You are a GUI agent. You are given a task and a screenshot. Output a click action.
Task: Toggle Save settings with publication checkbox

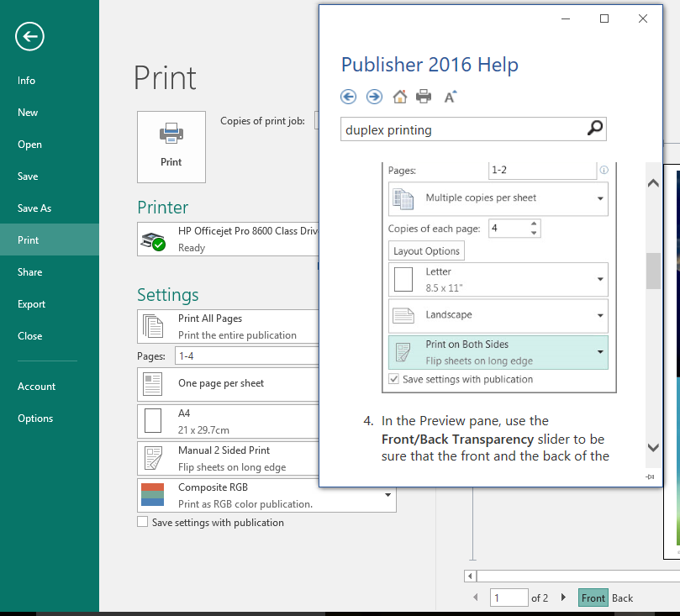click(x=142, y=522)
